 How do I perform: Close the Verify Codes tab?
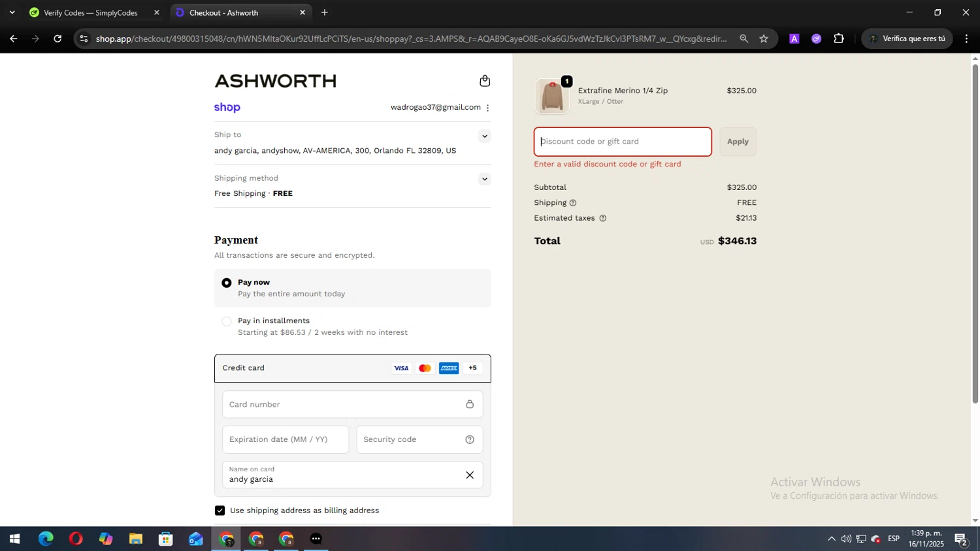(156, 12)
